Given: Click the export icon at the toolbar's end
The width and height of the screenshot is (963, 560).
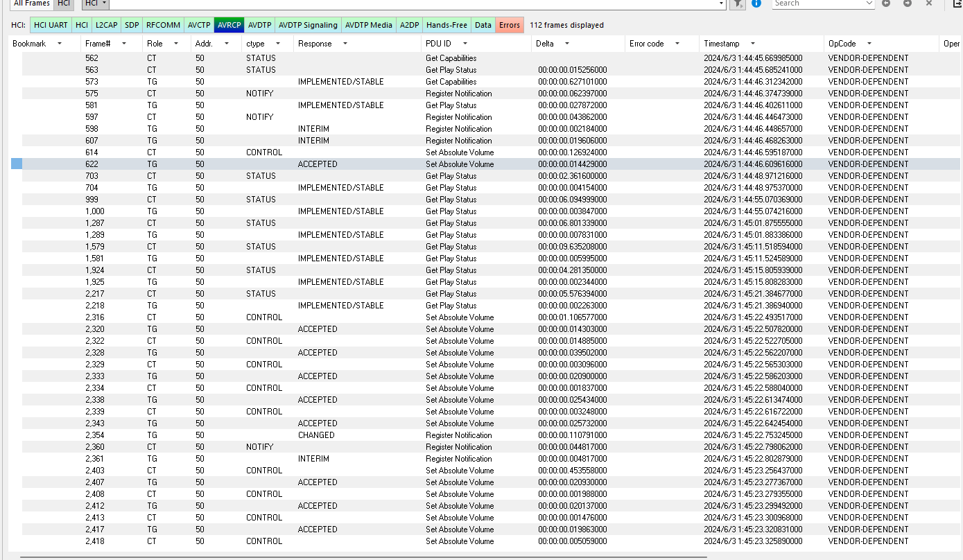Looking at the screenshot, I should 957,3.
